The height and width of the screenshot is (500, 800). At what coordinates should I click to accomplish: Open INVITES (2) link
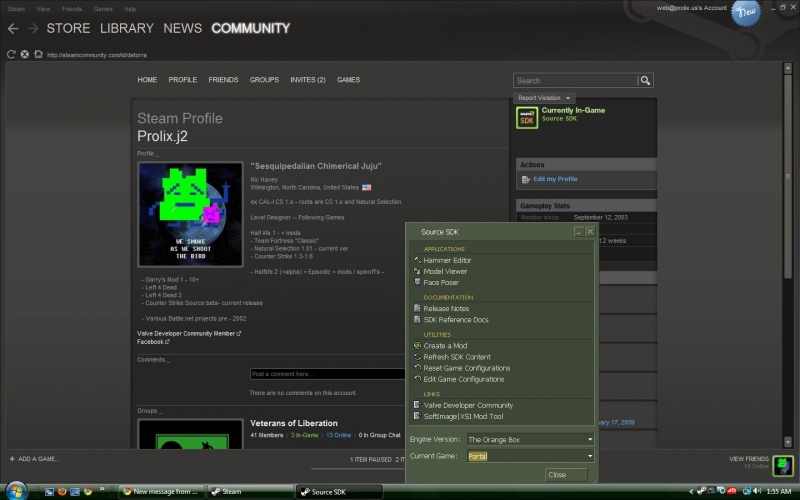[308, 80]
